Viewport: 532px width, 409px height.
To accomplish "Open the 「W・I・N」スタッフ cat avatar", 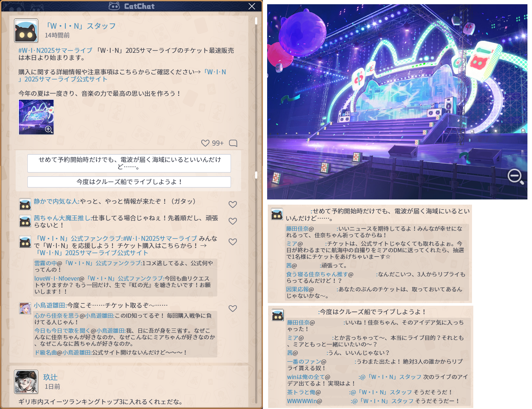I will [26, 31].
